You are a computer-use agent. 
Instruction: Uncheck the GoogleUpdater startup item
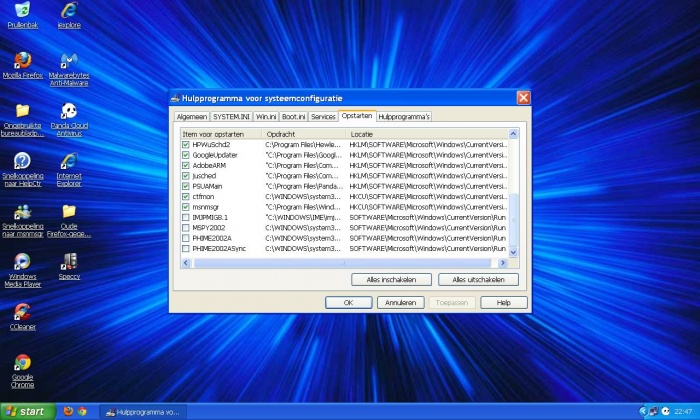click(x=186, y=155)
